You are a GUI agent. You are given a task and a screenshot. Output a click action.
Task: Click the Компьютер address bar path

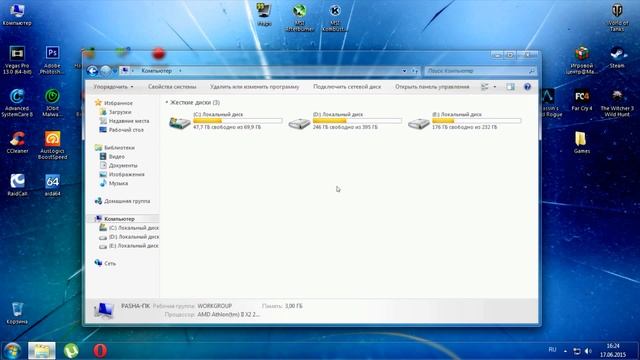(156, 71)
